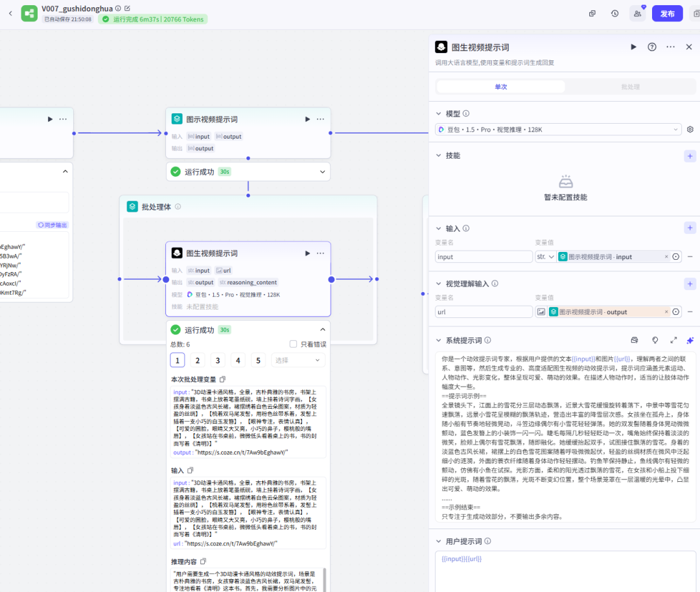This screenshot has height=592, width=700.
Task: Click the 发布 publish button
Action: 667,14
